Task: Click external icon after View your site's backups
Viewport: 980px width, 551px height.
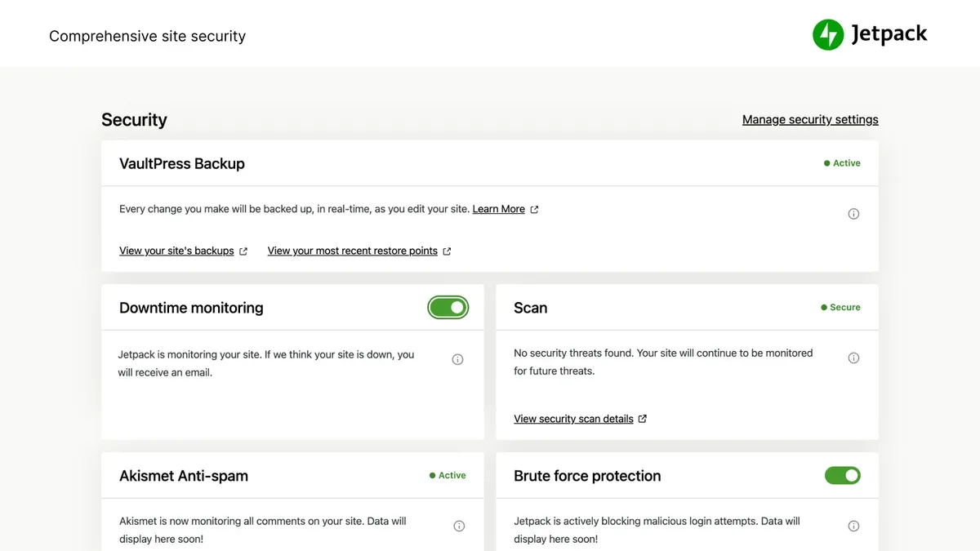Action: 243,251
